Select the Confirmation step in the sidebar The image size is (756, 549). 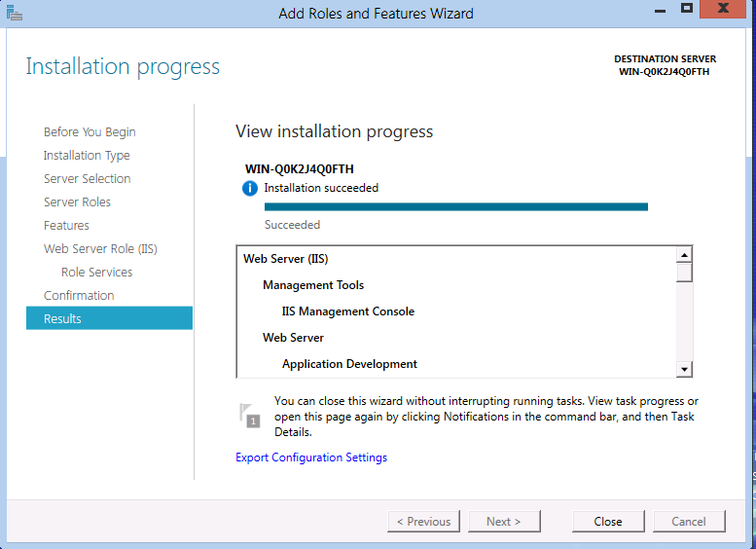(x=79, y=296)
